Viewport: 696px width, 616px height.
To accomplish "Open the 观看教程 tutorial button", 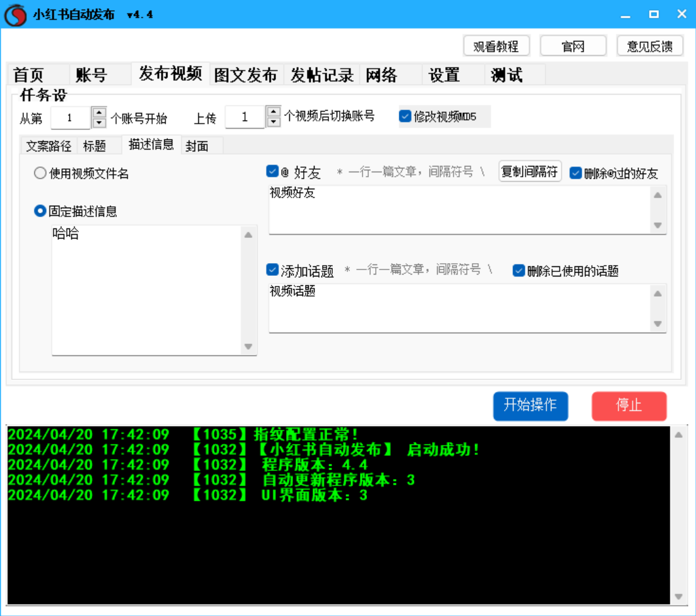I will pos(496,46).
